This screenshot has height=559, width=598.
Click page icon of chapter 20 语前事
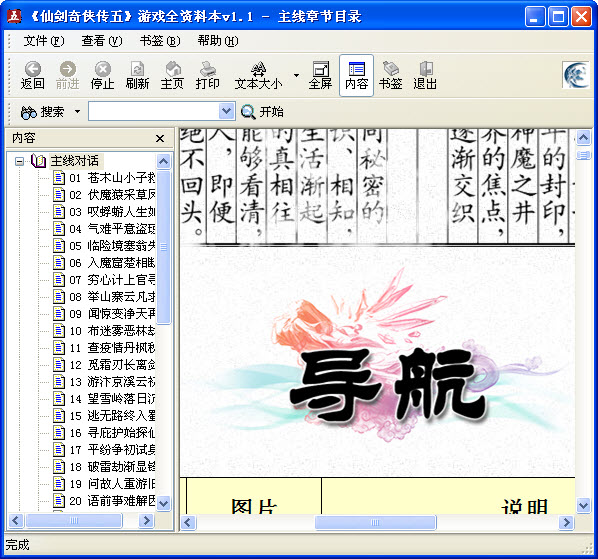[x=59, y=501]
